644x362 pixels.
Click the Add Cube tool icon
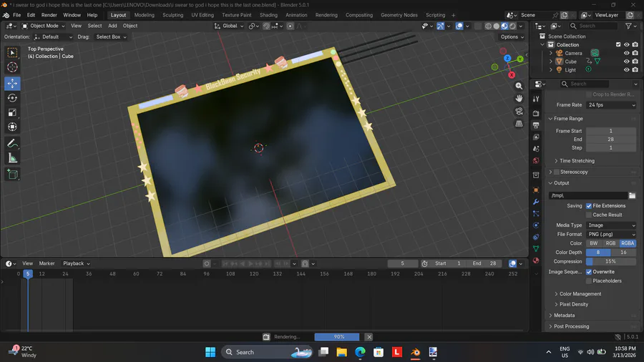12,174
